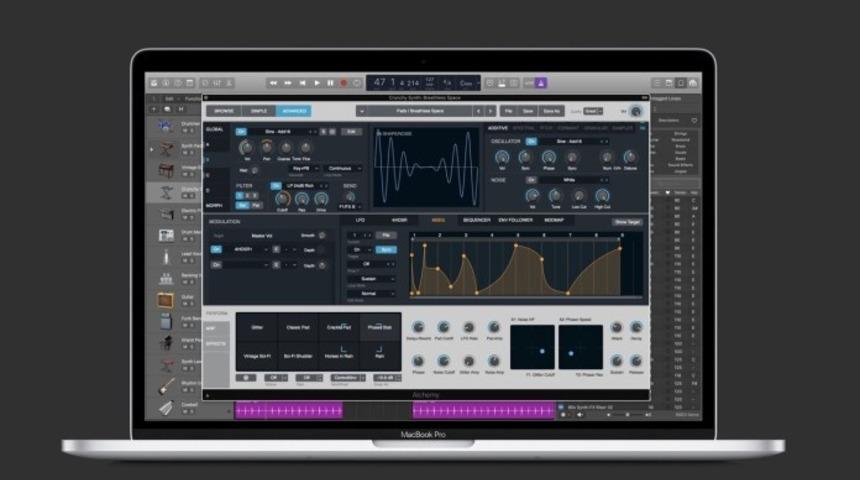The width and height of the screenshot is (860, 480).
Task: Click the Rewind transport button
Action: point(273,83)
